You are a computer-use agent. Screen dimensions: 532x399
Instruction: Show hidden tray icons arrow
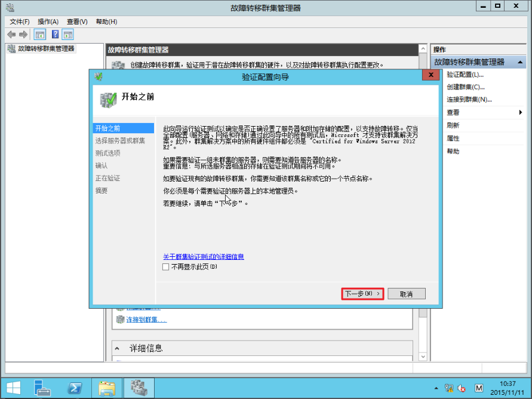tap(436, 388)
